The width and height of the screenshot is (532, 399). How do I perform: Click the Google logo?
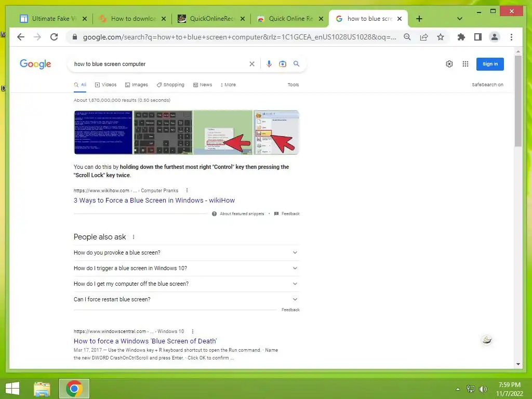35,64
